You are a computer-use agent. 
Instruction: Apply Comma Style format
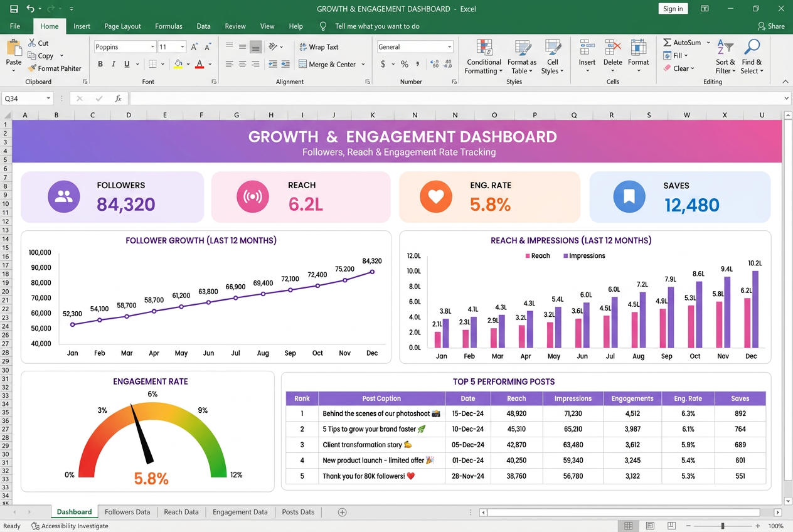click(418, 64)
